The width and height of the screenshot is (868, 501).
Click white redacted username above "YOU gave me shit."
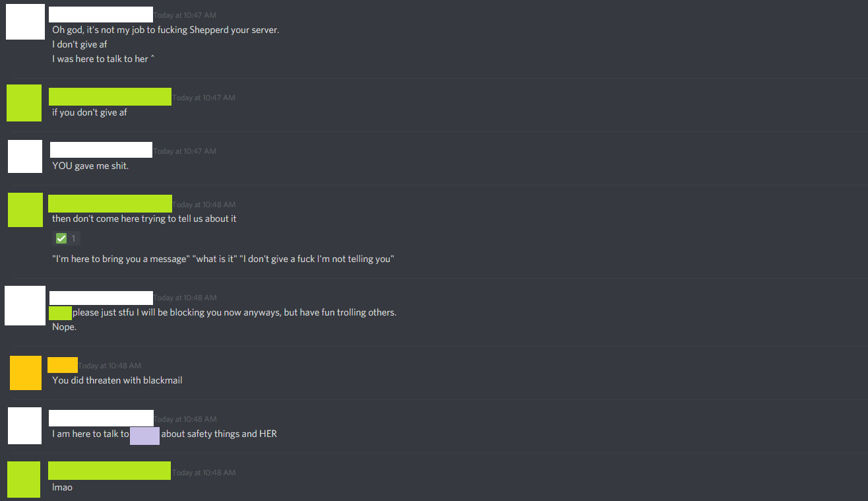(x=101, y=150)
